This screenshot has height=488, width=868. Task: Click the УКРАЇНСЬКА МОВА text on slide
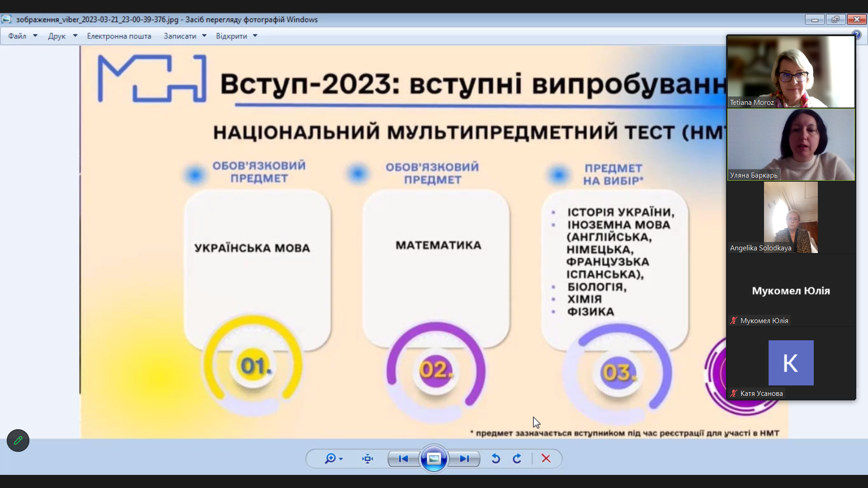click(252, 248)
